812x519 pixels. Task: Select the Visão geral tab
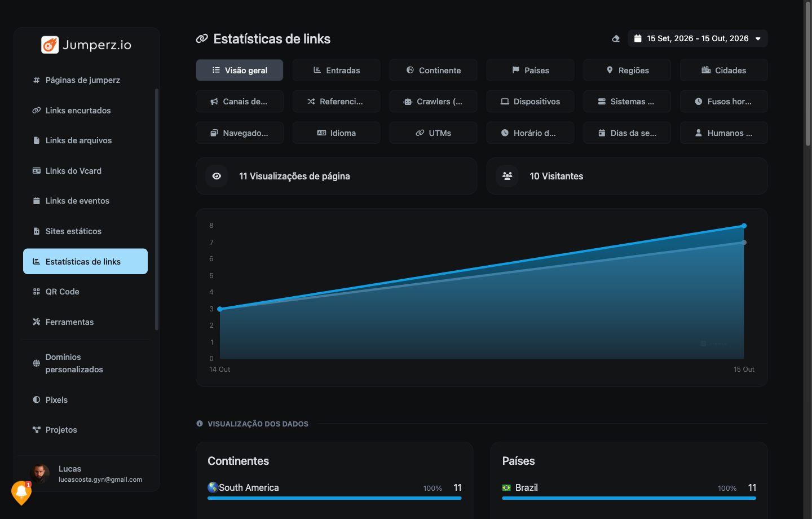tap(240, 70)
